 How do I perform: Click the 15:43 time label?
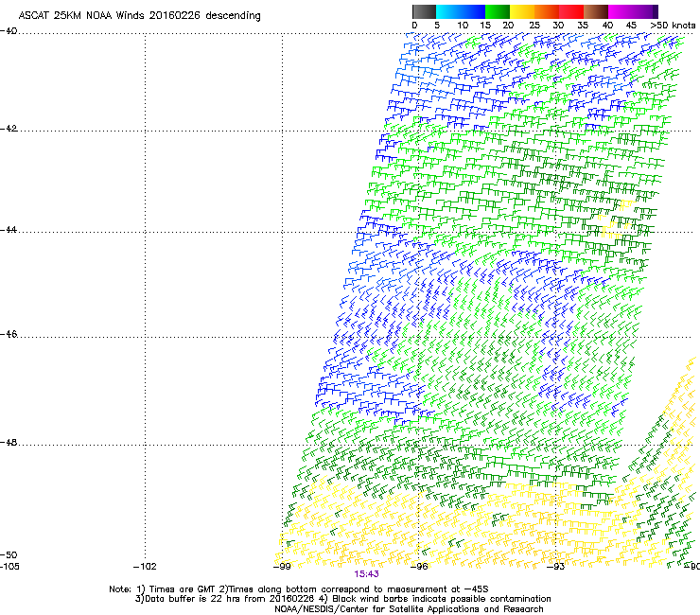pyautogui.click(x=366, y=574)
